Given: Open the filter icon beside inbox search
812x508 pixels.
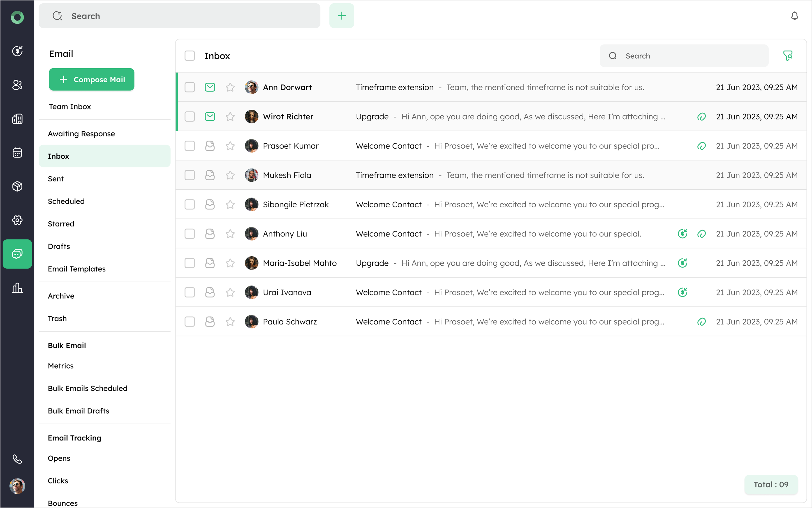Looking at the screenshot, I should tap(787, 56).
